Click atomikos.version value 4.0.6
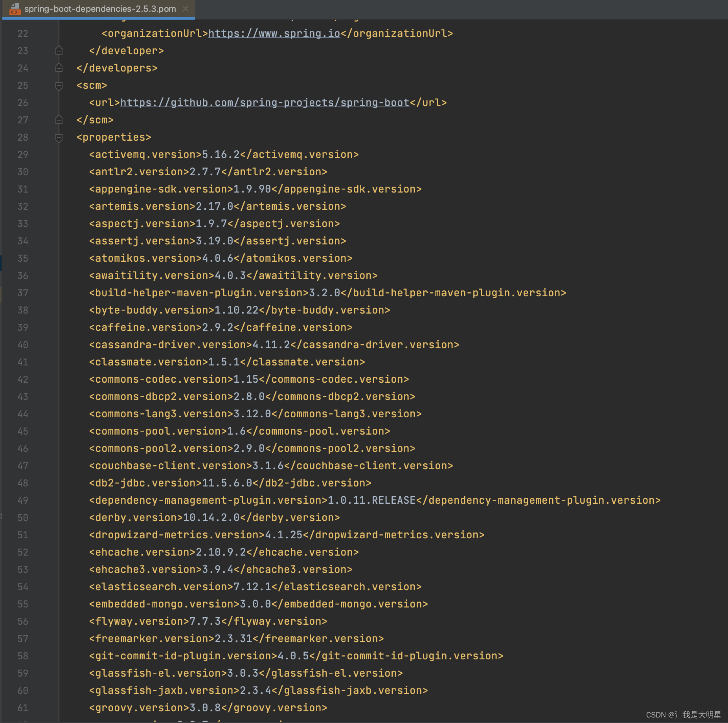Screen dimensions: 728x723 coord(218,258)
